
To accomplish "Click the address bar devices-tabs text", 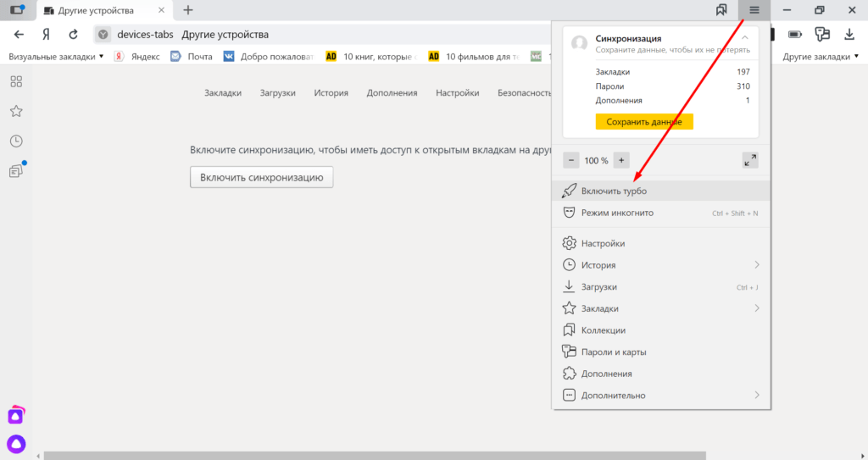I will point(145,35).
